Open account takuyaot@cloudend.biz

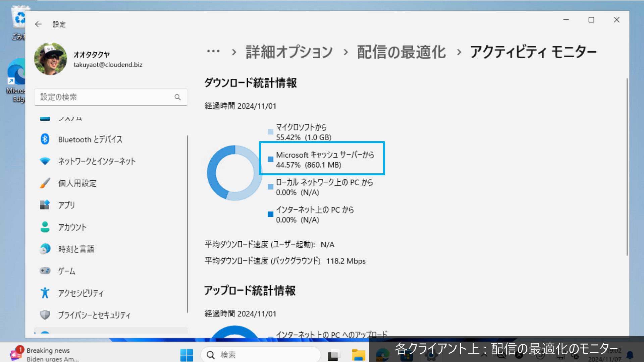[108, 65]
